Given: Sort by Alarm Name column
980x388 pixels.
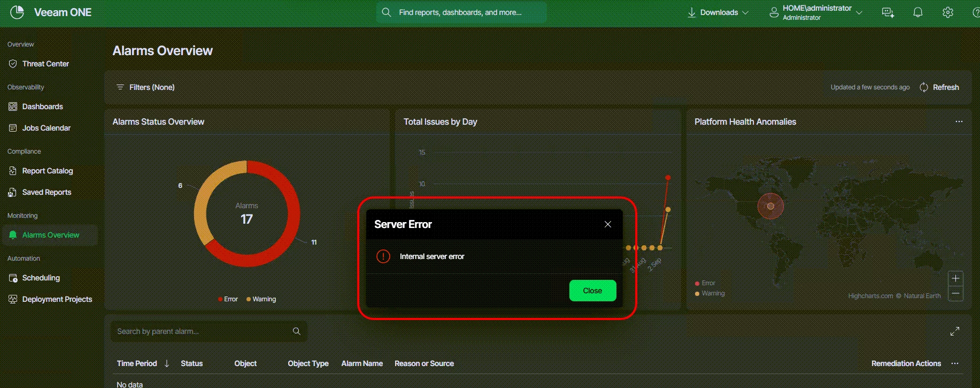Looking at the screenshot, I should tap(362, 363).
